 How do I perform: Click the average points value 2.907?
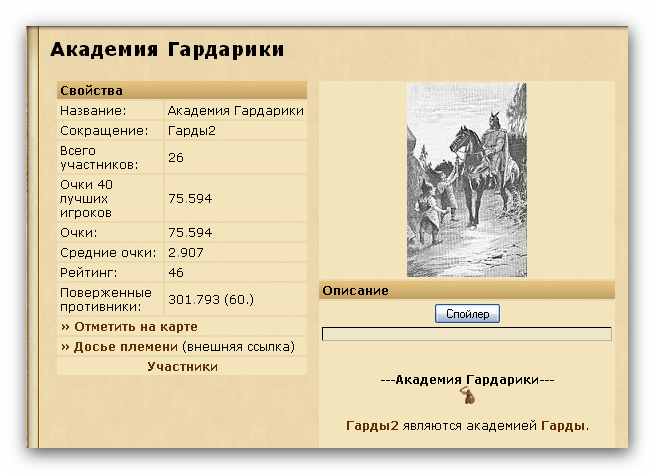tap(186, 252)
